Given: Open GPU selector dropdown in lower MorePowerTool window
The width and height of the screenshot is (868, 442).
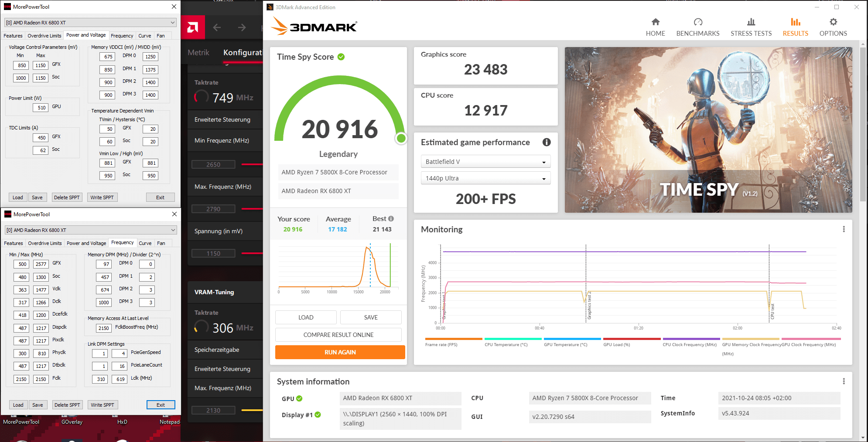Looking at the screenshot, I should click(91, 230).
